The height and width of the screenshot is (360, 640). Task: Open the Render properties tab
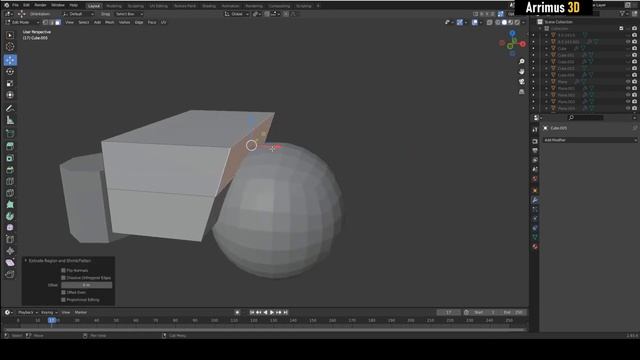535,141
